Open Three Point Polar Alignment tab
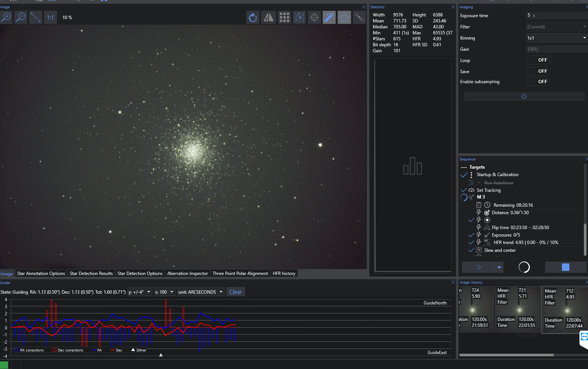 coord(240,273)
